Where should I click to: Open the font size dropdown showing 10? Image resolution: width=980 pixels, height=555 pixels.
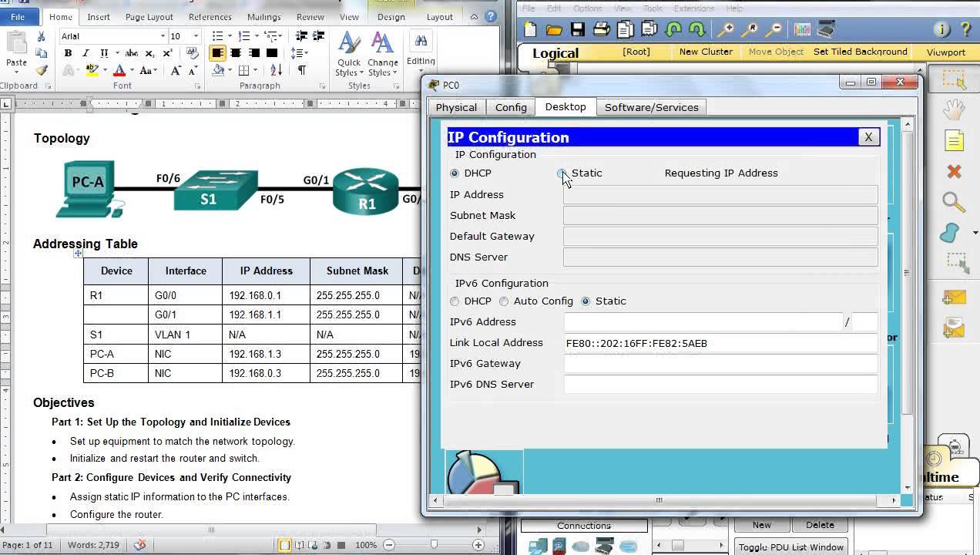click(196, 36)
